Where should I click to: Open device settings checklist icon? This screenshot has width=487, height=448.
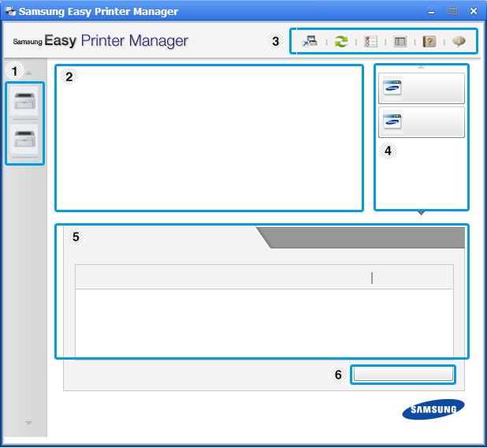pos(370,42)
